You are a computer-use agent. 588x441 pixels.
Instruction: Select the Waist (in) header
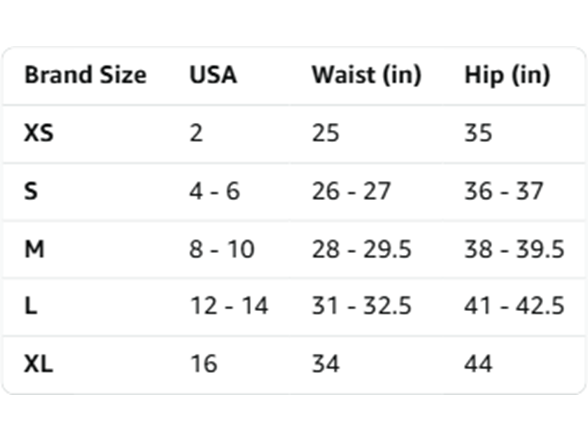pos(367,75)
